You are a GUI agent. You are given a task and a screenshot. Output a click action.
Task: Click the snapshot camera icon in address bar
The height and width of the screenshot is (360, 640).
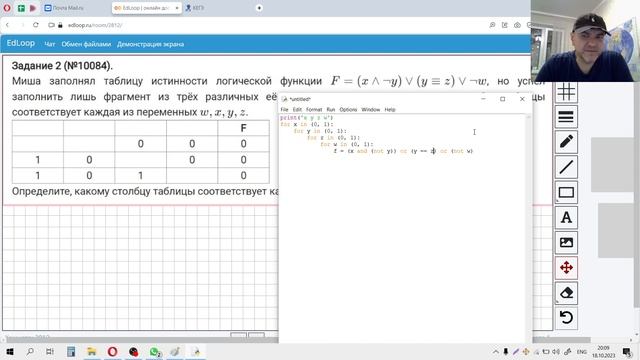click(x=517, y=25)
